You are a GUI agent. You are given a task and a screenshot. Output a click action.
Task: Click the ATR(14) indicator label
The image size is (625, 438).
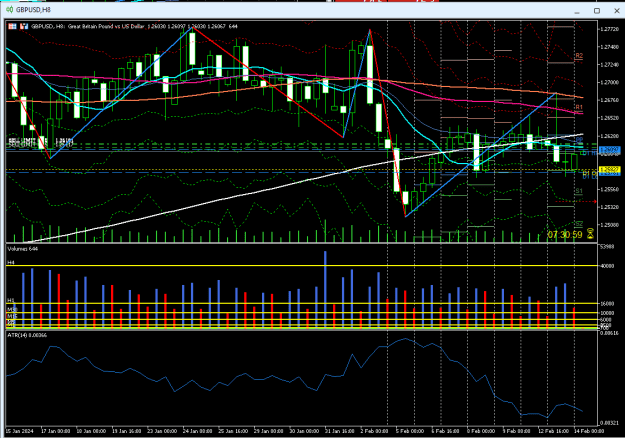[x=27, y=335]
